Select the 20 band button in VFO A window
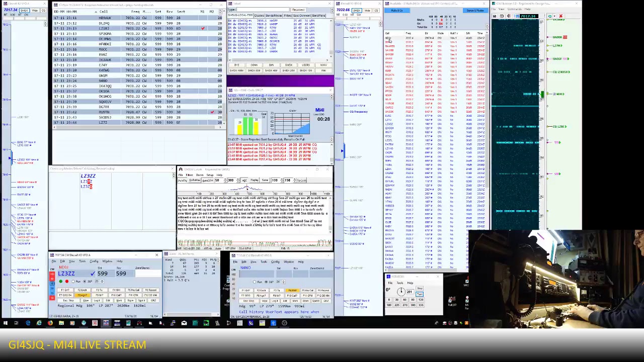 coord(52,288)
